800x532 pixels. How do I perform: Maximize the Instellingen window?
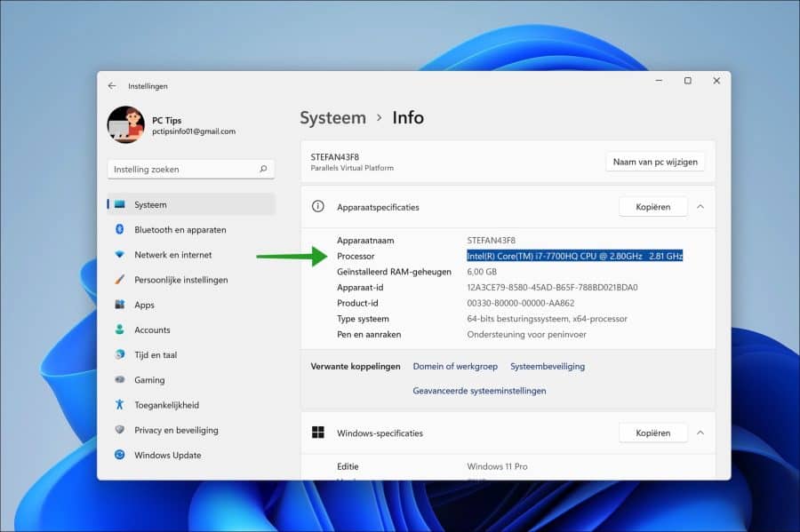point(688,81)
